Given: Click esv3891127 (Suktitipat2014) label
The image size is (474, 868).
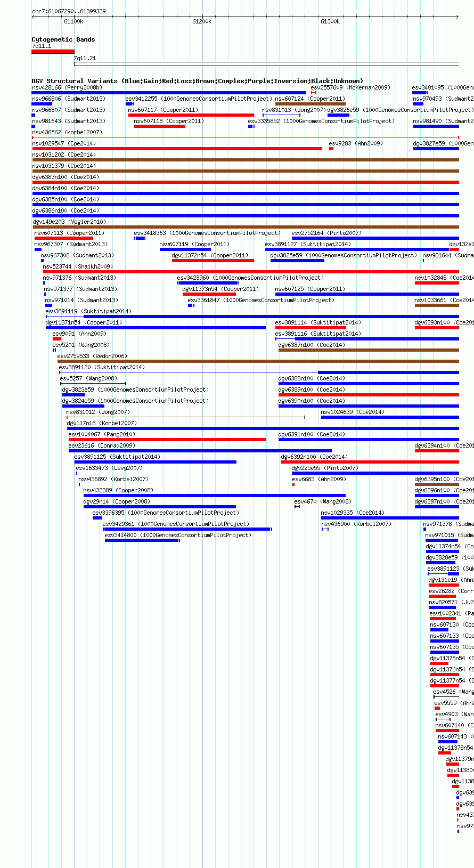Looking at the screenshot, I should click(x=308, y=244).
